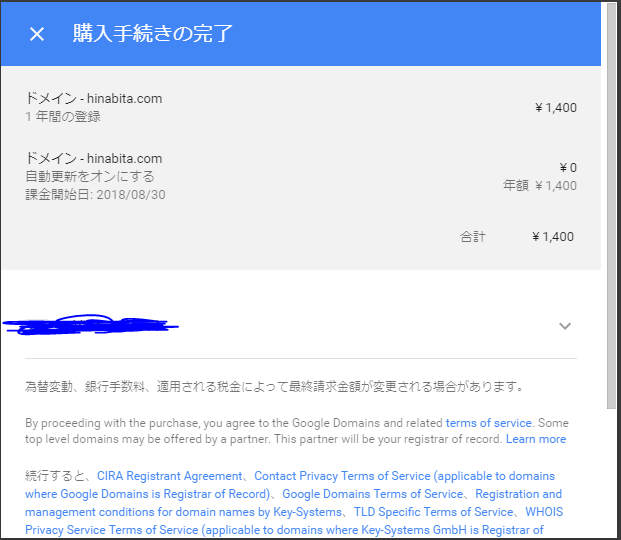The width and height of the screenshot is (621, 540).
Task: Open Registration and management conditions link
Action: tap(293, 503)
